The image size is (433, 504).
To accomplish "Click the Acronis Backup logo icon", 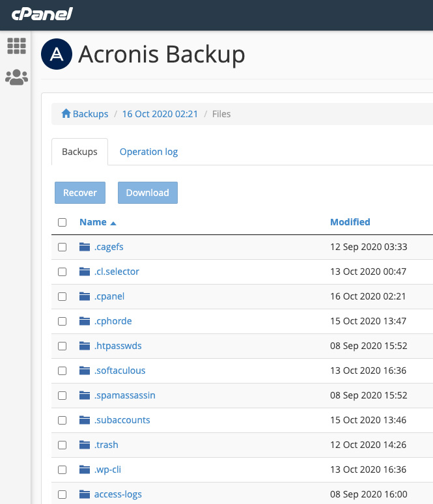I will click(x=56, y=54).
